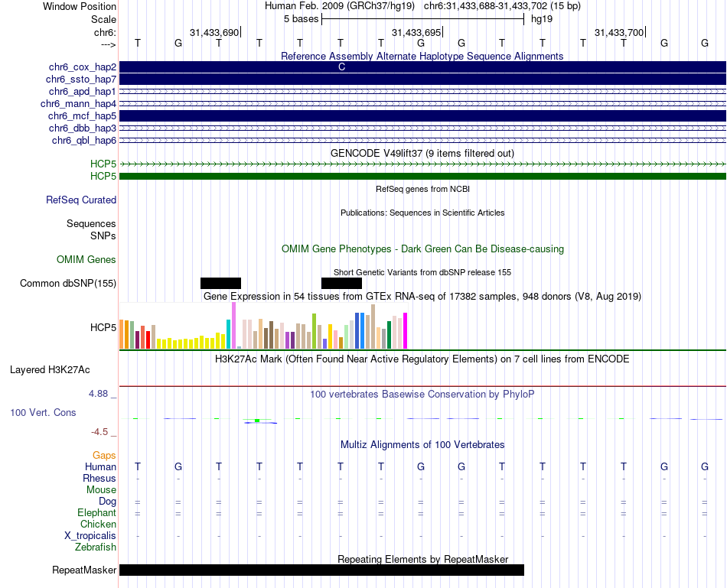This screenshot has height=588, width=727.
Task: Click the last G base in the sequence row
Action: [705, 43]
